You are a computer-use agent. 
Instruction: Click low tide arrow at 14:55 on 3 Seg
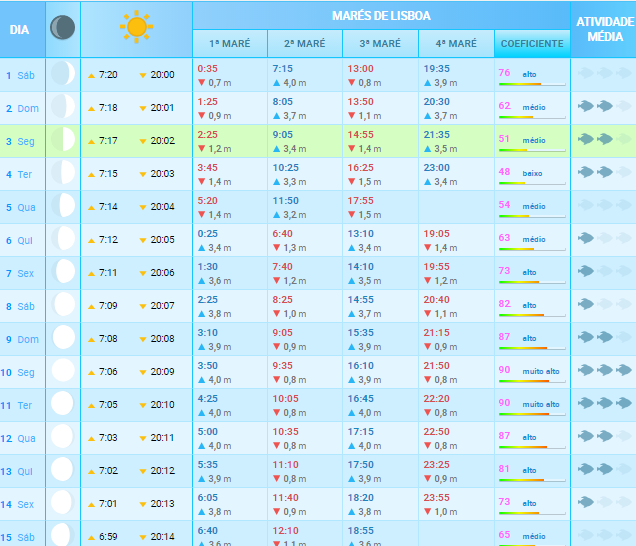click(x=352, y=148)
